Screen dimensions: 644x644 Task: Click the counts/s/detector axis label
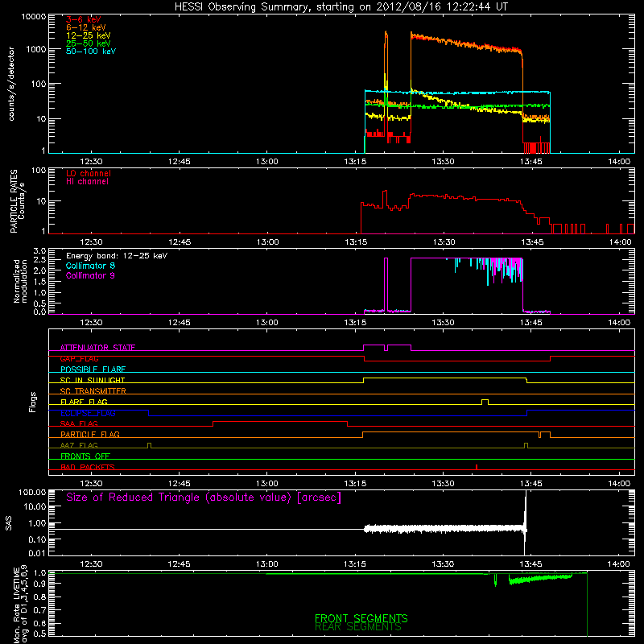coord(11,84)
